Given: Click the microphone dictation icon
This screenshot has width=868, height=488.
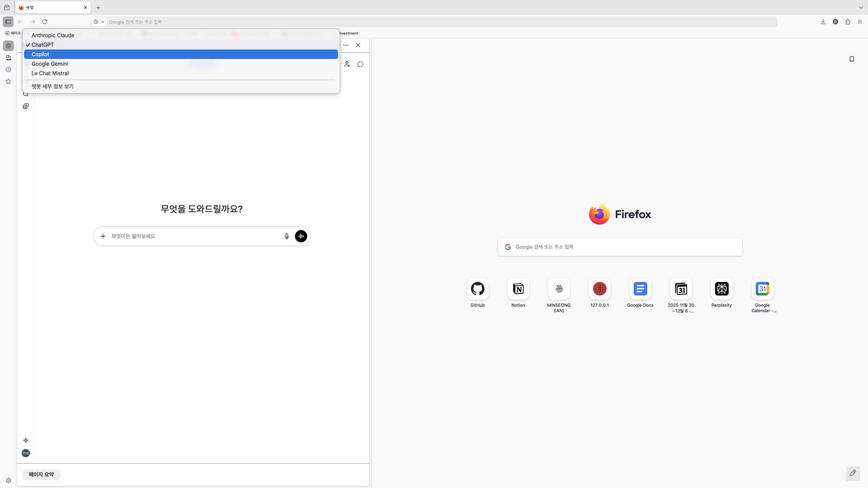Looking at the screenshot, I should pos(287,236).
